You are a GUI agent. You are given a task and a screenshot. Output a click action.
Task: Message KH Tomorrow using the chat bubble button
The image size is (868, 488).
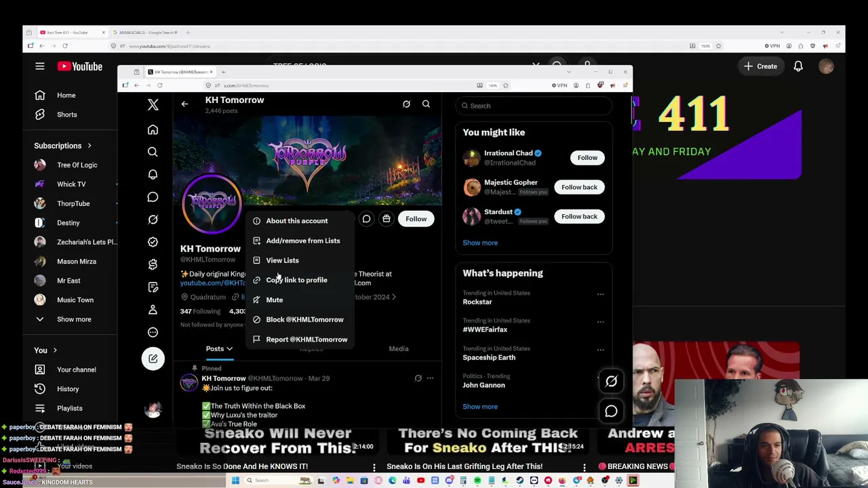366,219
